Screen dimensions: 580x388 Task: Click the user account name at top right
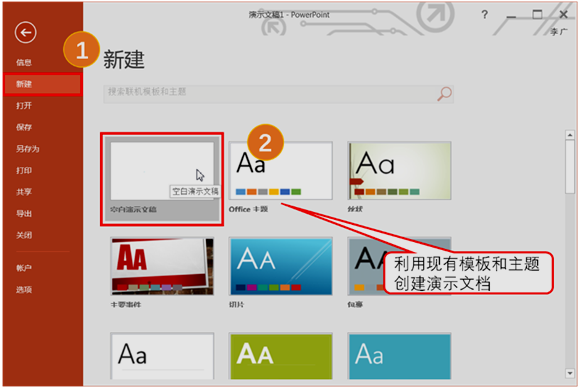point(559,32)
